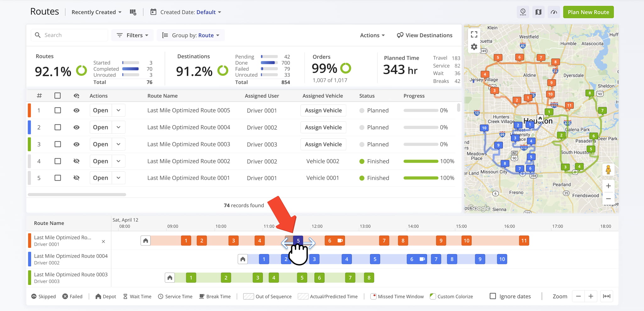The width and height of the screenshot is (644, 311).
Task: Select View Destinations
Action: click(x=425, y=35)
